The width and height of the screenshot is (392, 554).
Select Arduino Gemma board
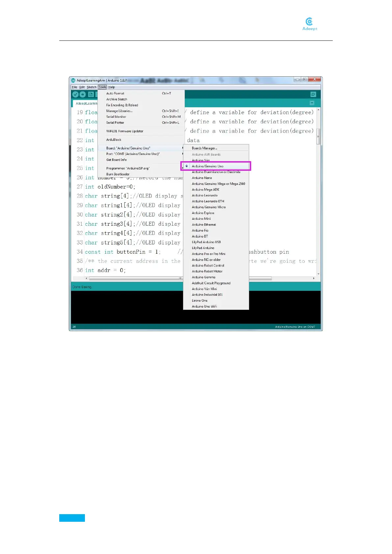[x=216, y=277]
